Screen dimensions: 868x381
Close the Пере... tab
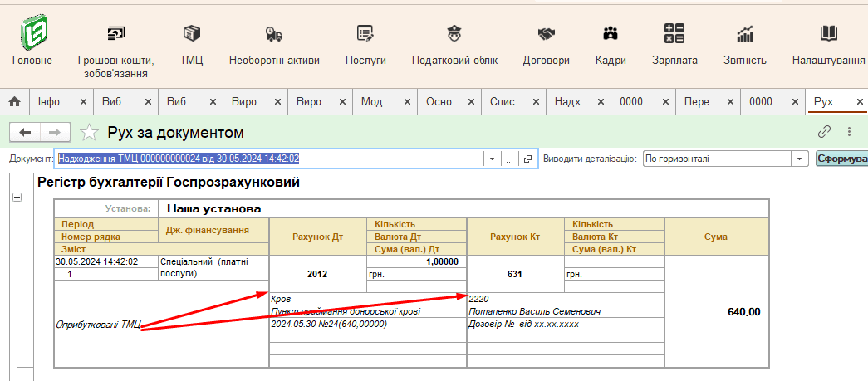(729, 101)
